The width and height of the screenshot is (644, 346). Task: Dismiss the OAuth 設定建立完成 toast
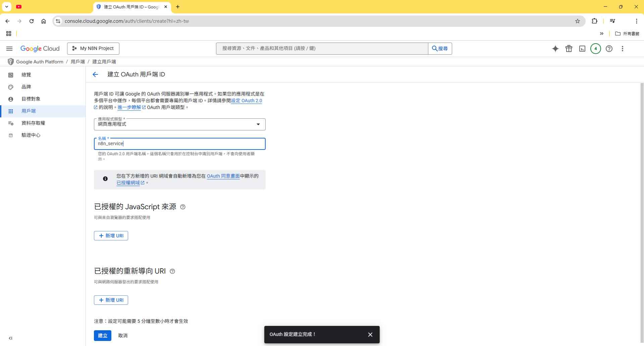pyautogui.click(x=370, y=334)
